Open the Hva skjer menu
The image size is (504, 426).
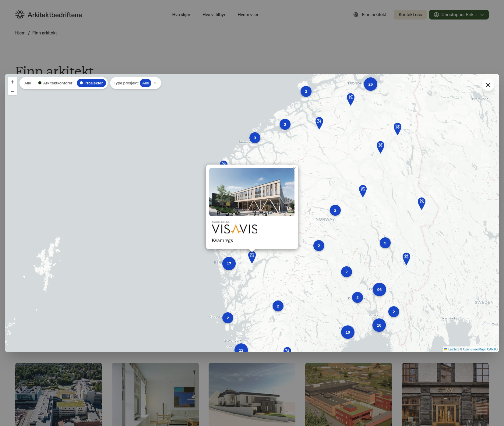point(181,15)
